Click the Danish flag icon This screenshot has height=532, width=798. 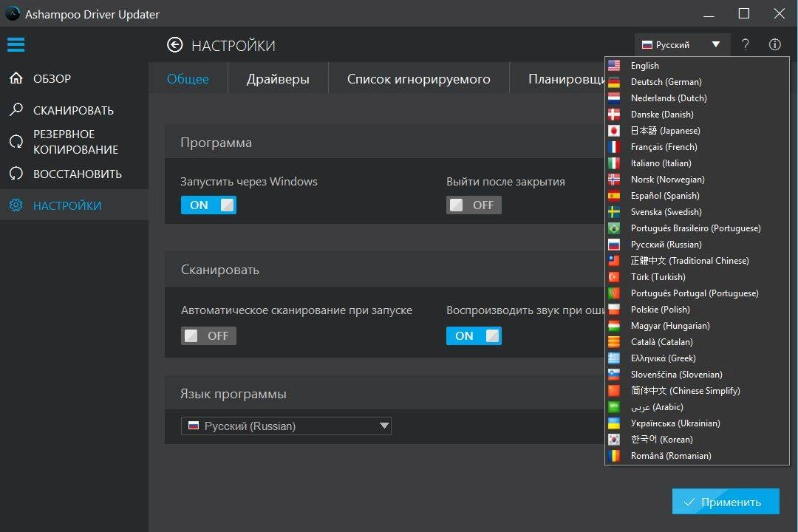[614, 115]
